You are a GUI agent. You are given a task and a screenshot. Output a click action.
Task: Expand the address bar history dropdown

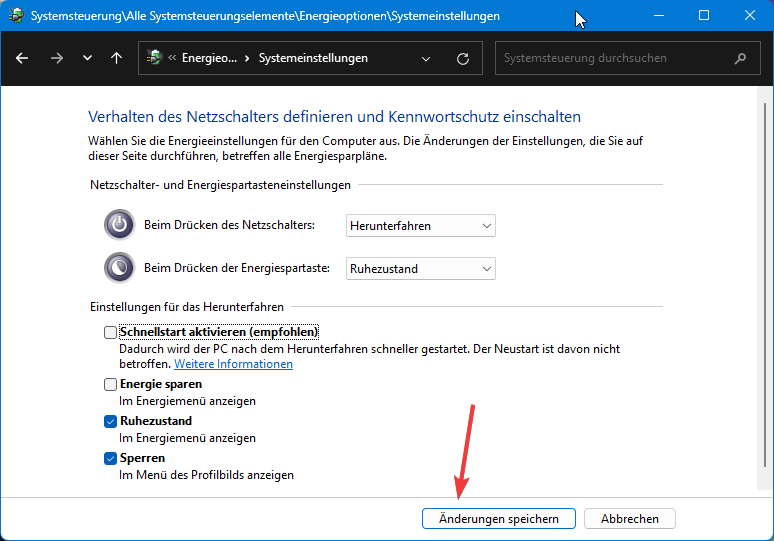coord(426,59)
